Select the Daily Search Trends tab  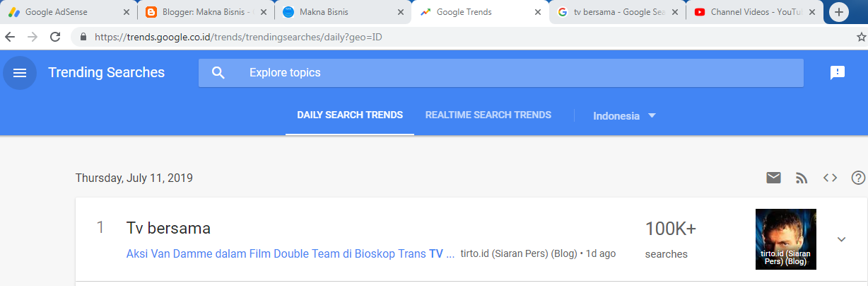pos(350,115)
